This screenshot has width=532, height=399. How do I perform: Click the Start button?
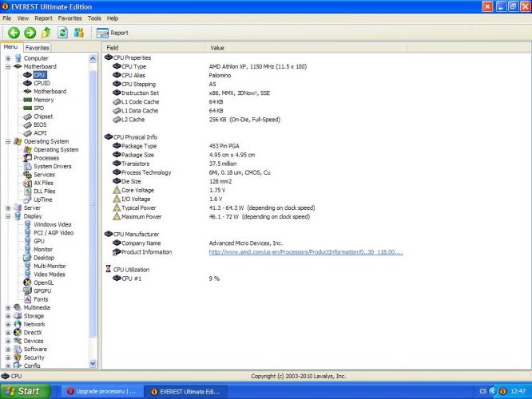[x=26, y=391]
